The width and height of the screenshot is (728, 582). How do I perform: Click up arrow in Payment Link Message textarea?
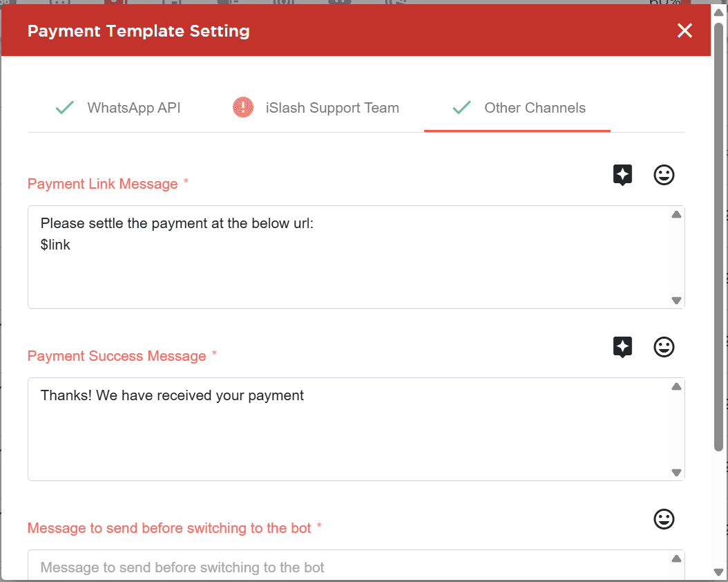coord(676,214)
